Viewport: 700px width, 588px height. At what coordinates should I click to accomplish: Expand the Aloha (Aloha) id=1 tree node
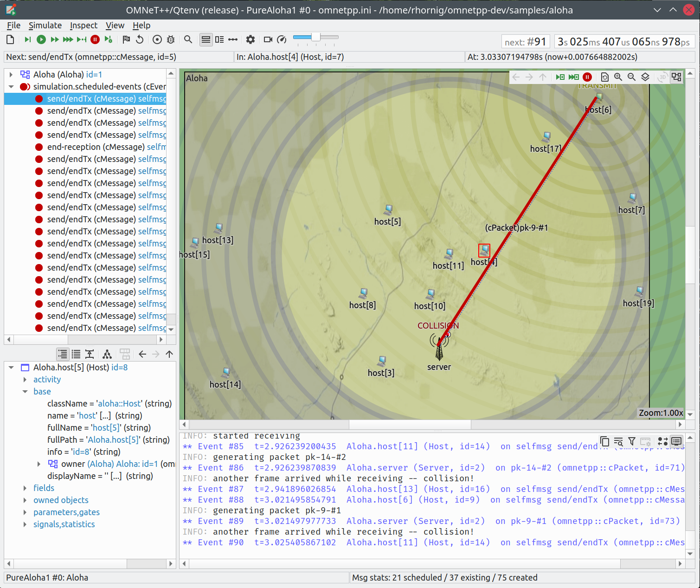pyautogui.click(x=11, y=74)
